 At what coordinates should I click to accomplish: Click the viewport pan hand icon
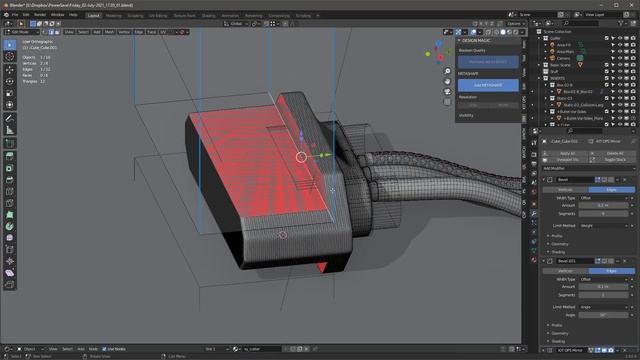click(447, 81)
